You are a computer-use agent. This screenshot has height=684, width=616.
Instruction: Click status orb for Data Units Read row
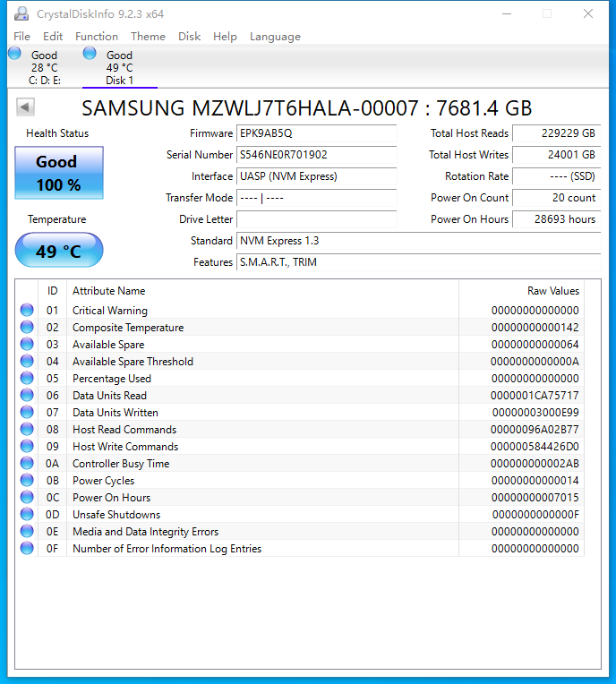(27, 395)
